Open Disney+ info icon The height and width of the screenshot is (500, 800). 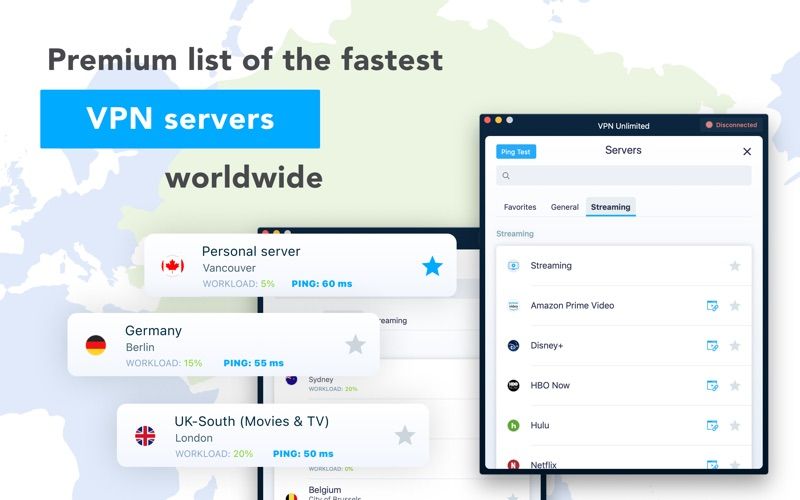pyautogui.click(x=712, y=345)
